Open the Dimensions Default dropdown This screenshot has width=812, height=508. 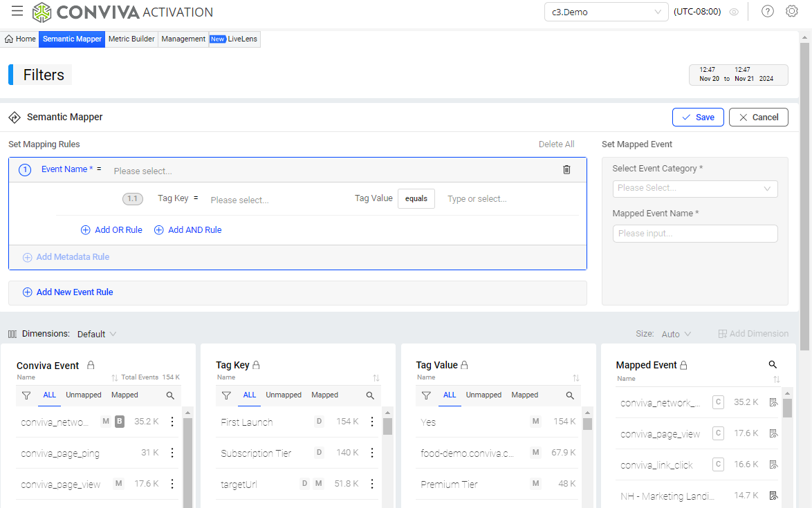(x=96, y=334)
